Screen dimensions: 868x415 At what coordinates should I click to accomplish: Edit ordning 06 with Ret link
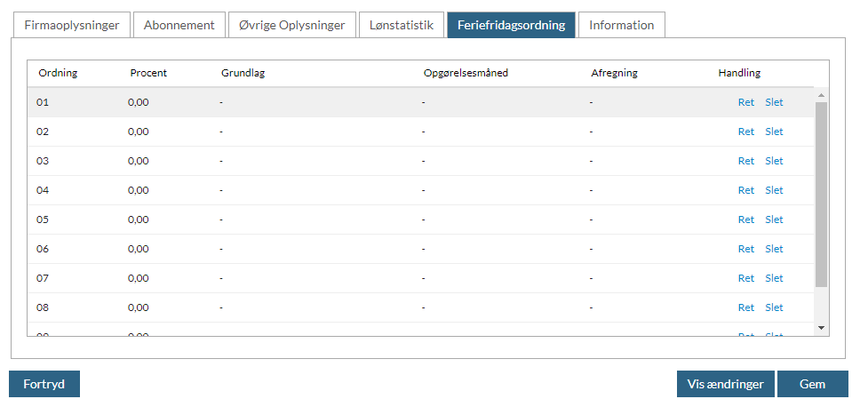(745, 249)
